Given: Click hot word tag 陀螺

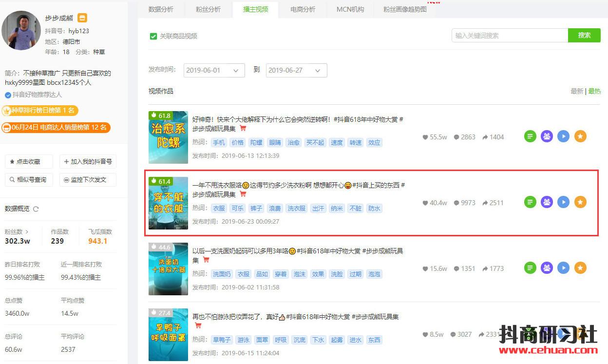Looking at the screenshot, I should click(256, 143).
